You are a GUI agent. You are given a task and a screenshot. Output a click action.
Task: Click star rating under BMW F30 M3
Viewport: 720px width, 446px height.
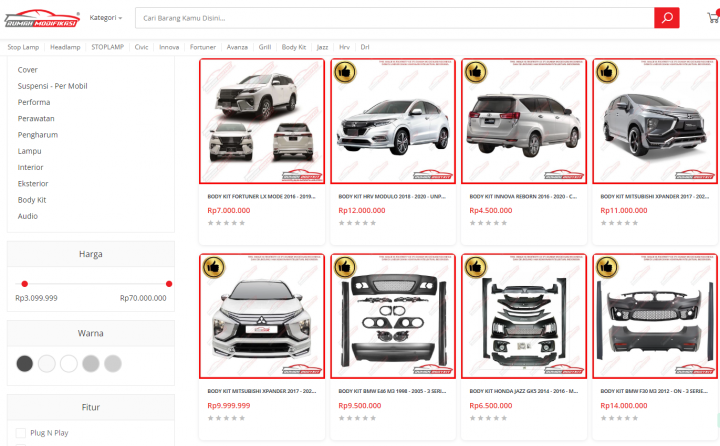point(619,418)
